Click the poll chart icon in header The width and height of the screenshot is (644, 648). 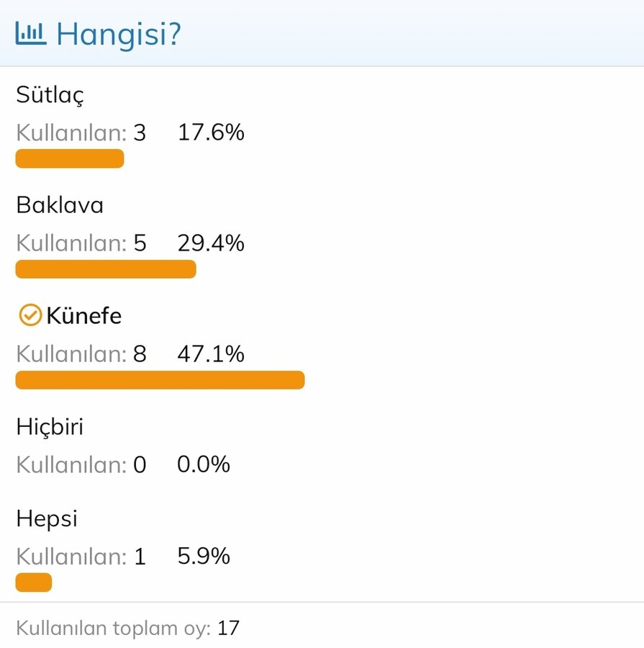point(30,33)
